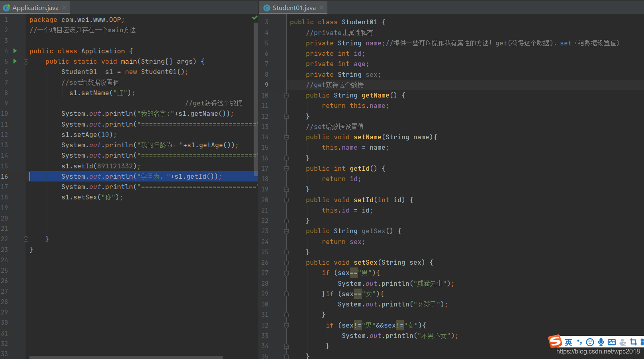This screenshot has height=359, width=644.
Task: Click println("女孩子") statement
Action: click(393, 304)
